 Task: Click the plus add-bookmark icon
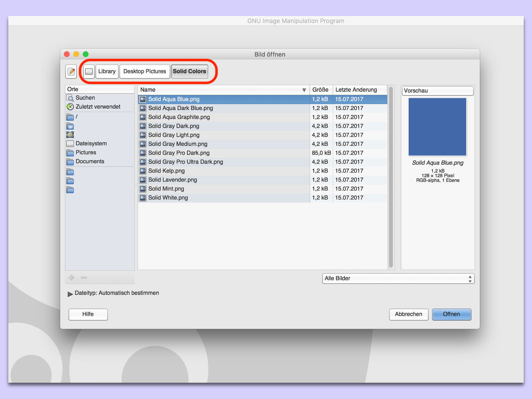[x=71, y=278]
